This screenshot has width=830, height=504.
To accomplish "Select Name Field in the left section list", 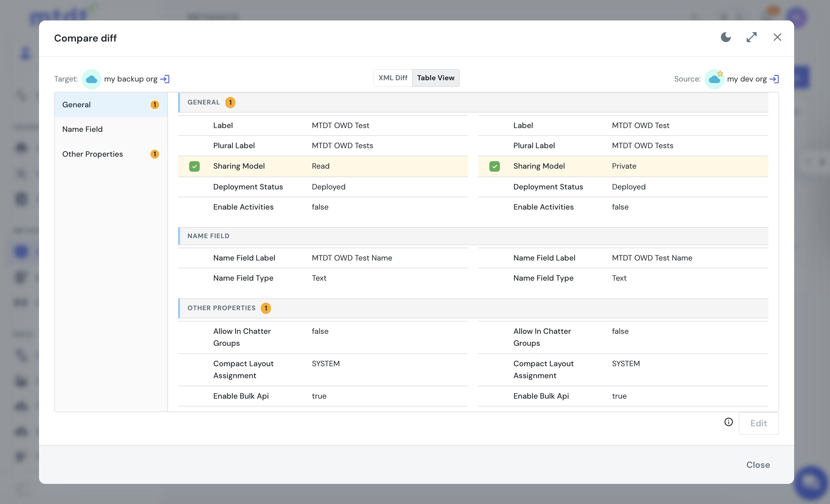I will tap(111, 129).
